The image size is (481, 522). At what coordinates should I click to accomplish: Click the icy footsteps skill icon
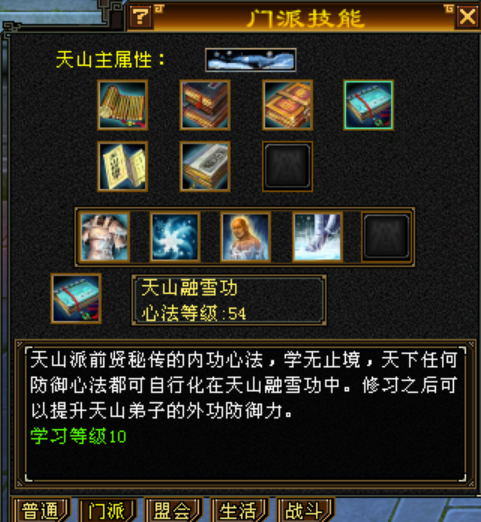tap(317, 237)
